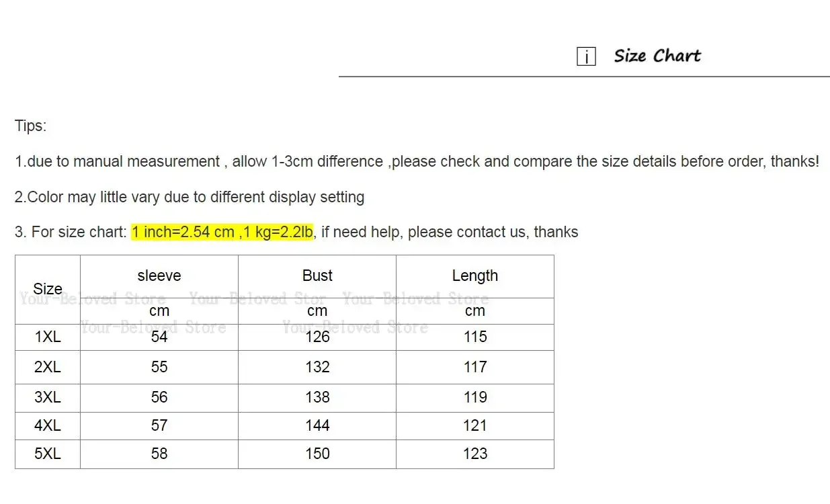
Task: Click the Tips label text
Action: [x=31, y=126]
